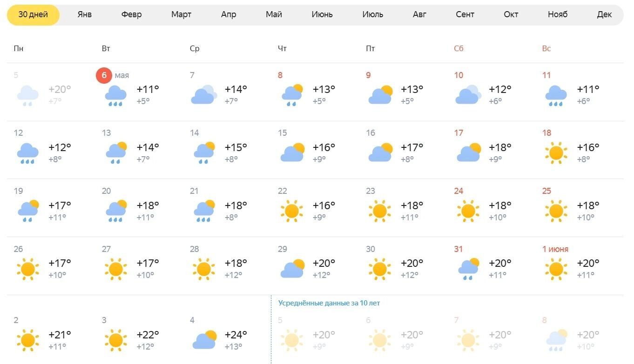The height and width of the screenshot is (364, 634).
Task: Click the rain-with-sun icon for May 31
Action: click(468, 269)
